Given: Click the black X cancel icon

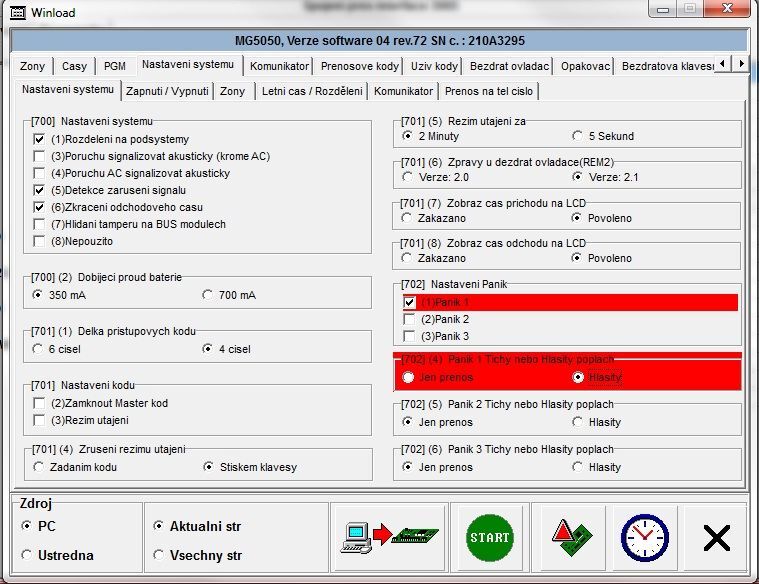Looking at the screenshot, I should point(716,539).
